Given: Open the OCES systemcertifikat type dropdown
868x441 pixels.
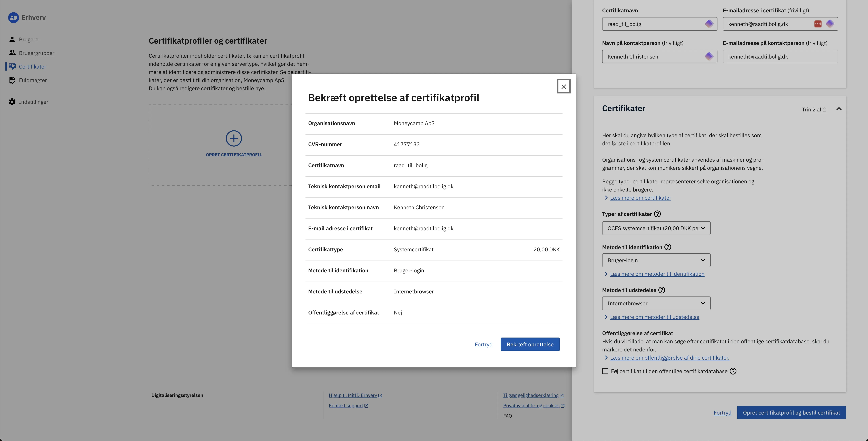Looking at the screenshot, I should click(656, 228).
